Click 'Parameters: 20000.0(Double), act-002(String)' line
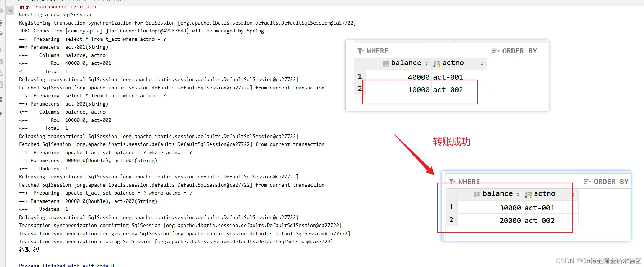The width and height of the screenshot is (644, 267). tap(88, 201)
